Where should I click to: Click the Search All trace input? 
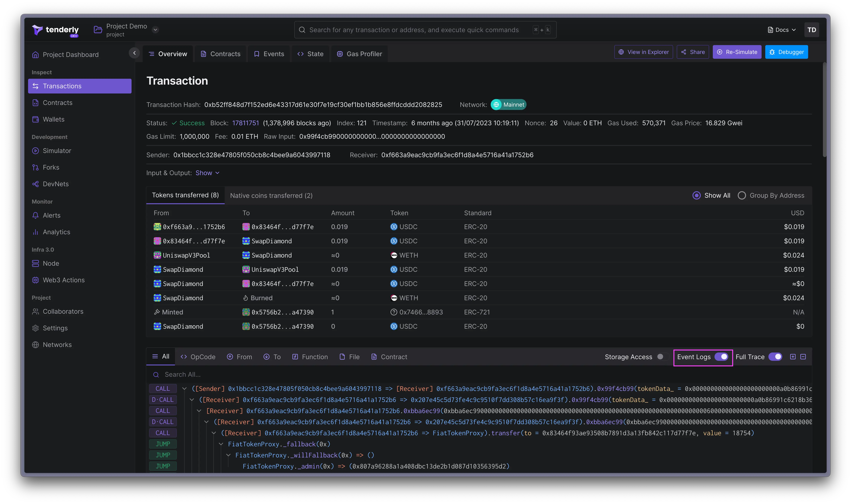[x=479, y=375]
